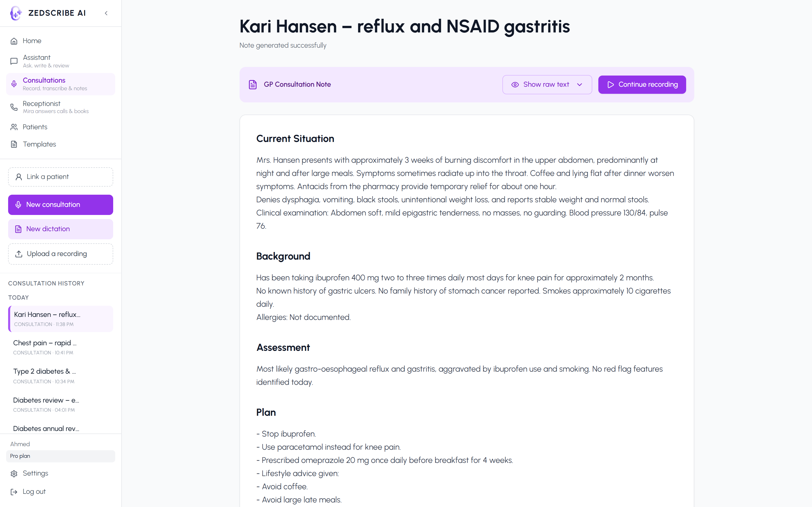Open the Home page icon
Viewport: 812px width, 507px height.
point(14,41)
